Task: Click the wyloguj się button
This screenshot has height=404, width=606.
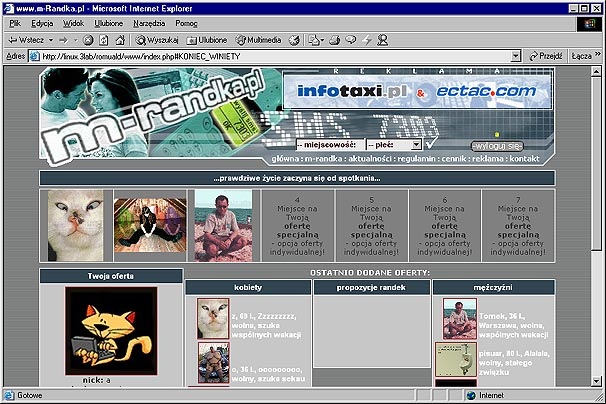Action: coord(496,145)
